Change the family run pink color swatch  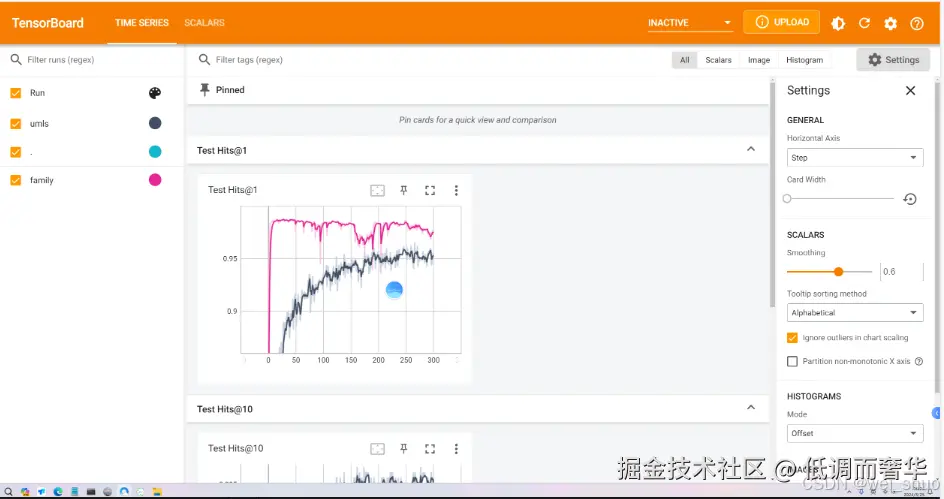155,179
